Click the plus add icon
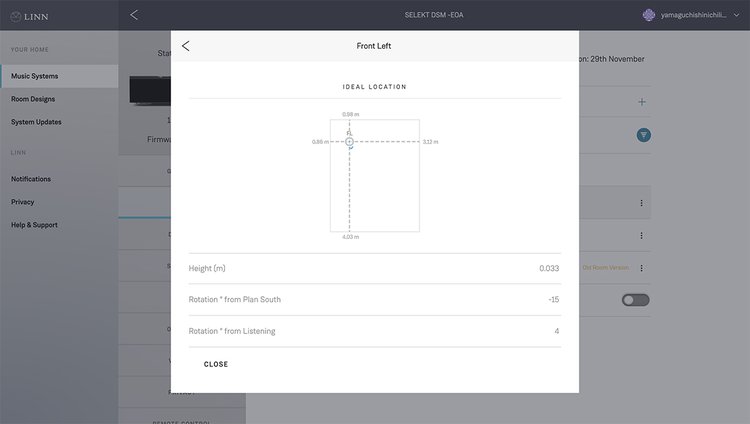Viewport: 750px width, 424px height. click(642, 102)
